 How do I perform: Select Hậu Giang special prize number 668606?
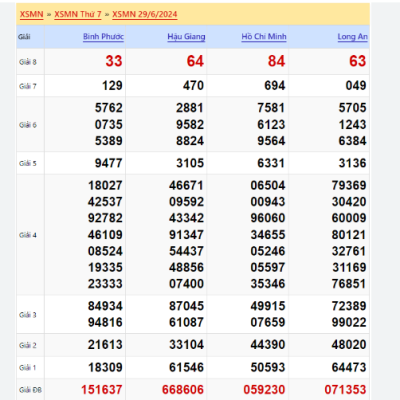[183, 389]
